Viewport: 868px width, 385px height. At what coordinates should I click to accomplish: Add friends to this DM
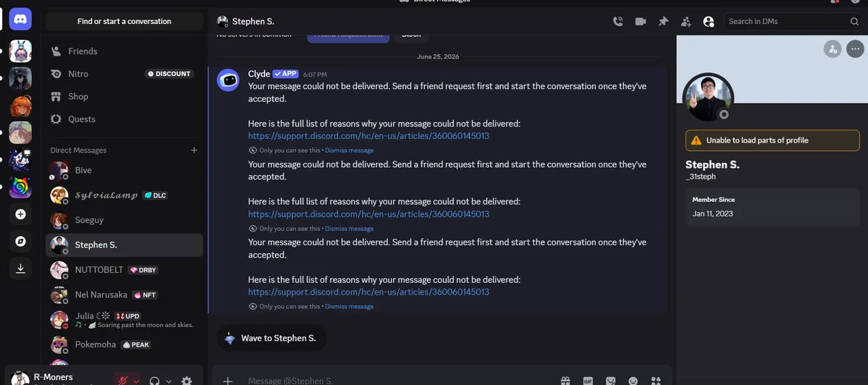686,22
